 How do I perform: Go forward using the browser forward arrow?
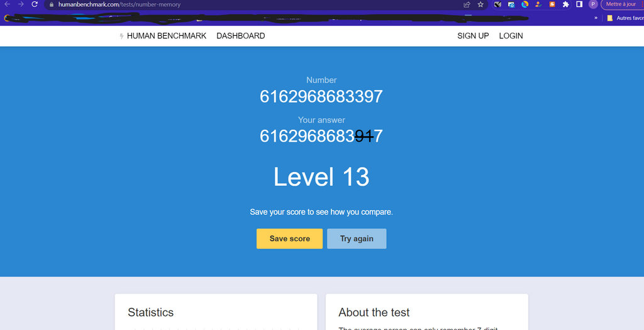[21, 4]
